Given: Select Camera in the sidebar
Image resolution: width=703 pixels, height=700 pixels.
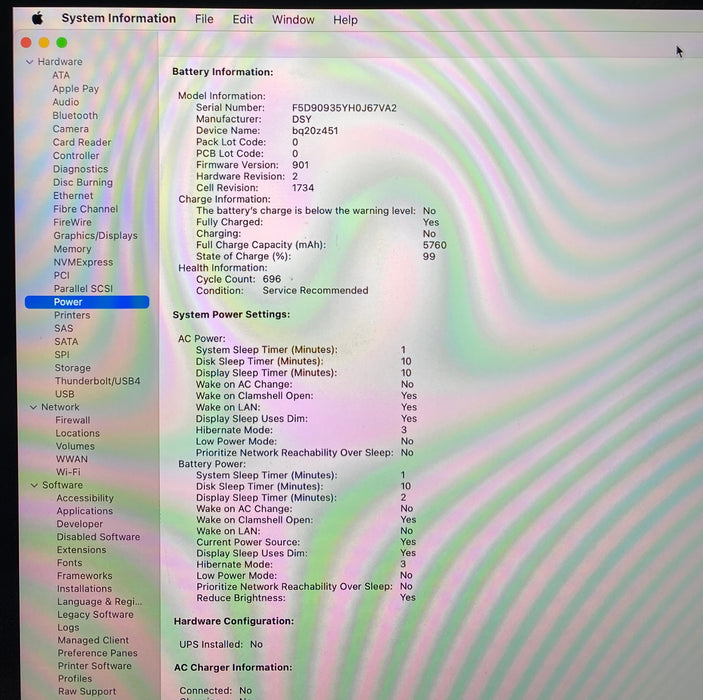Looking at the screenshot, I should pos(71,129).
